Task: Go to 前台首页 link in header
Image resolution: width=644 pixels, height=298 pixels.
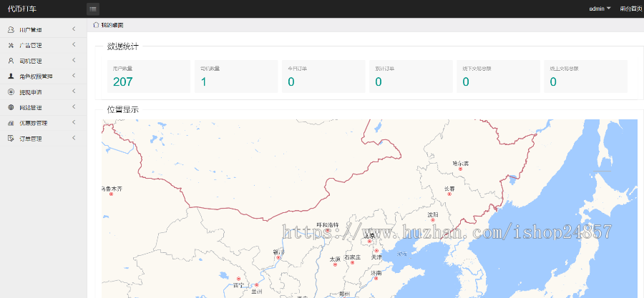Action: pyautogui.click(x=631, y=9)
